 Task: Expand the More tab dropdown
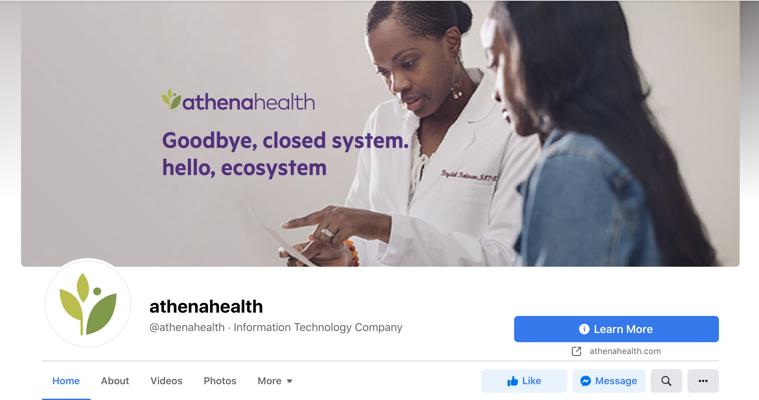274,381
